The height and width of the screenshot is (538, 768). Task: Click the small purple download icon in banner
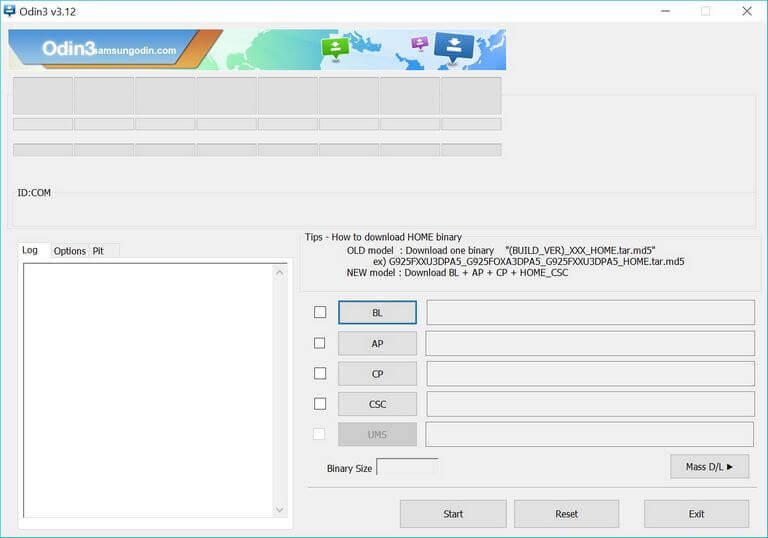pos(420,43)
